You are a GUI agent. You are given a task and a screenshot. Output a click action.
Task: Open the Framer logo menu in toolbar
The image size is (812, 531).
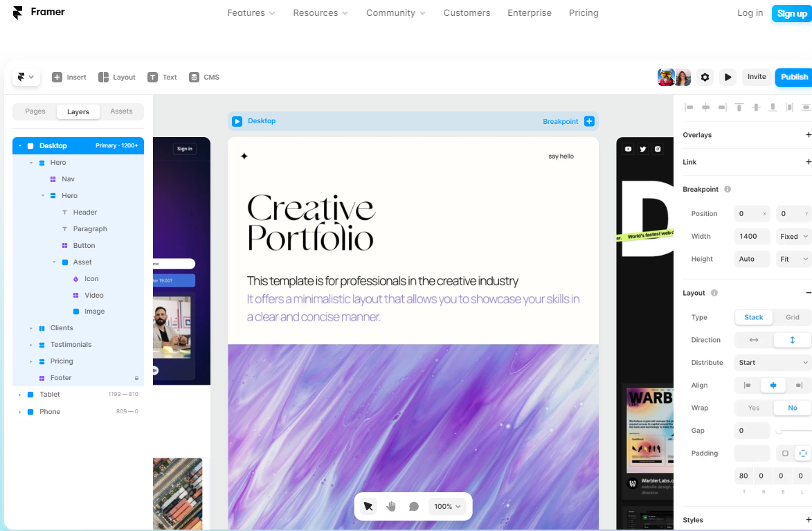point(26,77)
